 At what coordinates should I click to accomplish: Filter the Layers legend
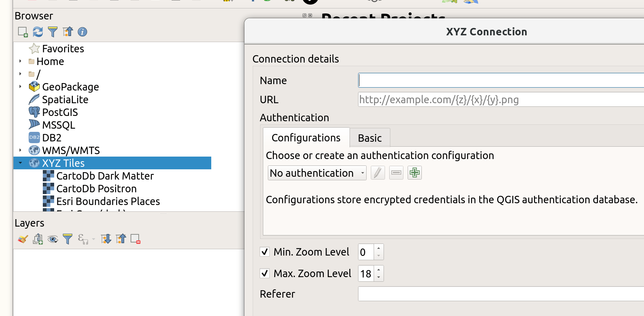(68, 239)
